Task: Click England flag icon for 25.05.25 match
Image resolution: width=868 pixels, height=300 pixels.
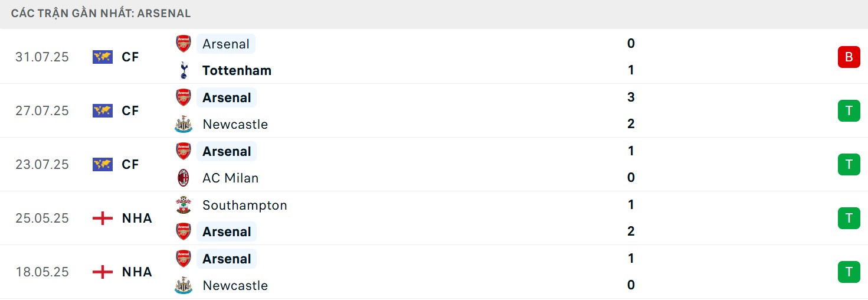Action: [103, 219]
